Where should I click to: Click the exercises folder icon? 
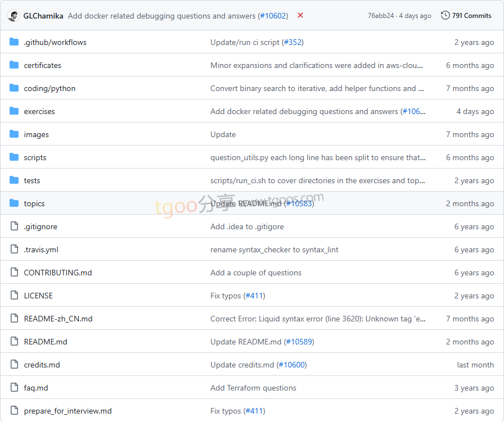coord(14,111)
